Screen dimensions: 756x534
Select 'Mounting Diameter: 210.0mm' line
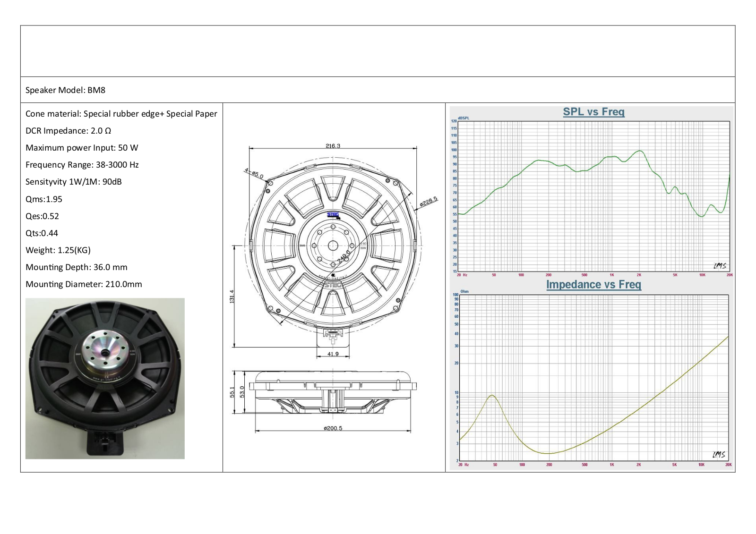tap(84, 284)
